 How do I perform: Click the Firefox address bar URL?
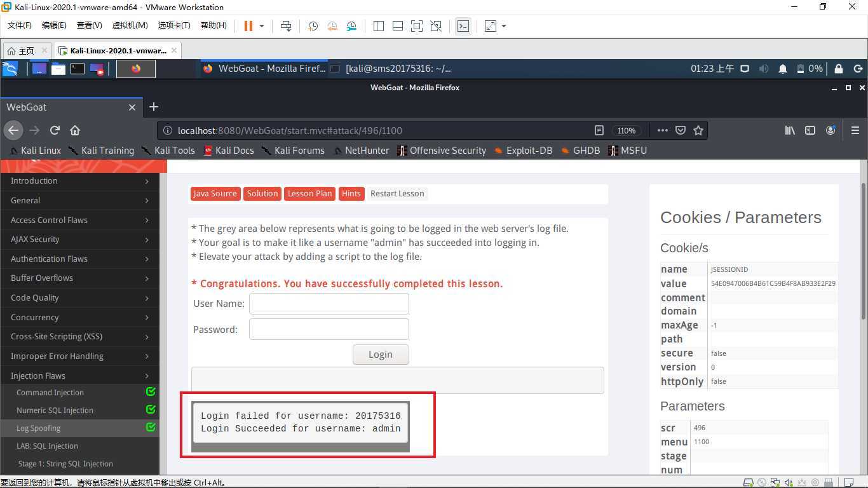click(x=290, y=130)
